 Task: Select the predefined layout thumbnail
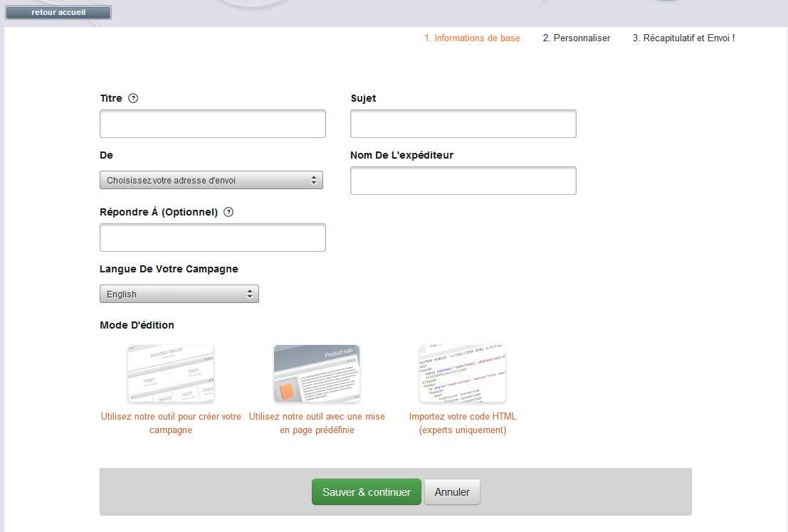click(x=317, y=373)
